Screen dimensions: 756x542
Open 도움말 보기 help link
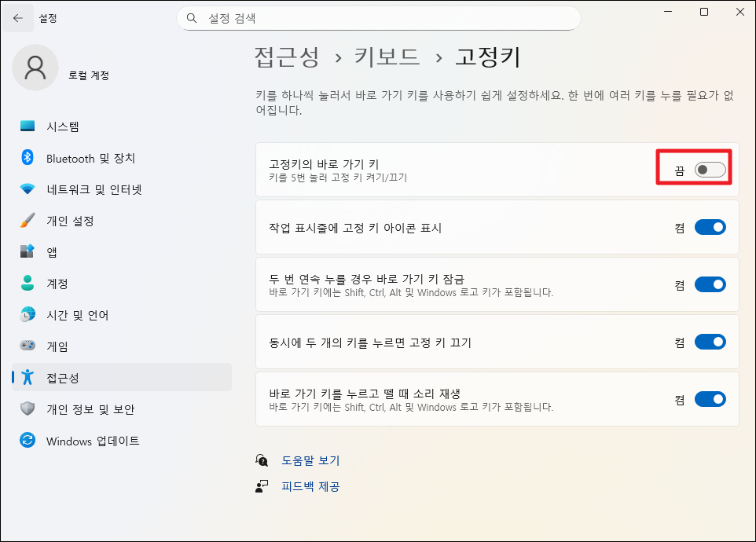click(x=310, y=461)
